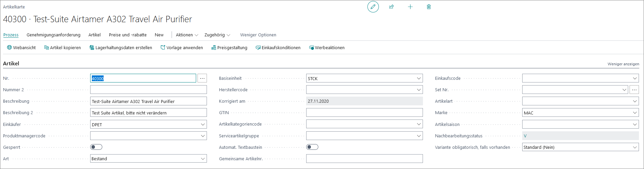Image resolution: width=644 pixels, height=169 pixels.
Task: Click the share icon
Action: pyautogui.click(x=391, y=7)
